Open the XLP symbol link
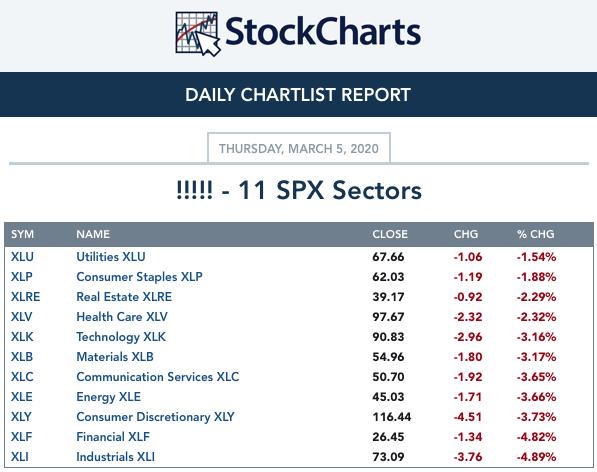Image resolution: width=597 pixels, height=472 pixels. (x=22, y=277)
